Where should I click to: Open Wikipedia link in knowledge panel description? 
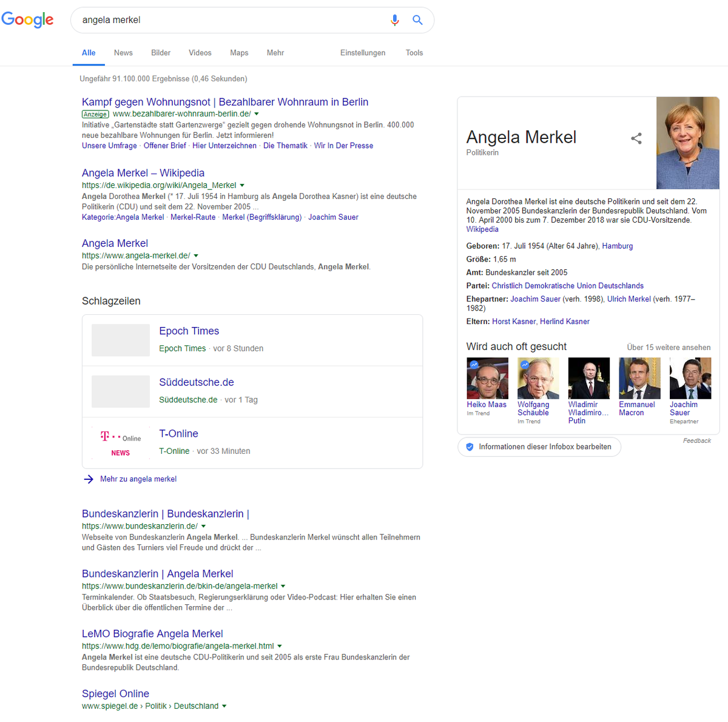[x=482, y=229]
